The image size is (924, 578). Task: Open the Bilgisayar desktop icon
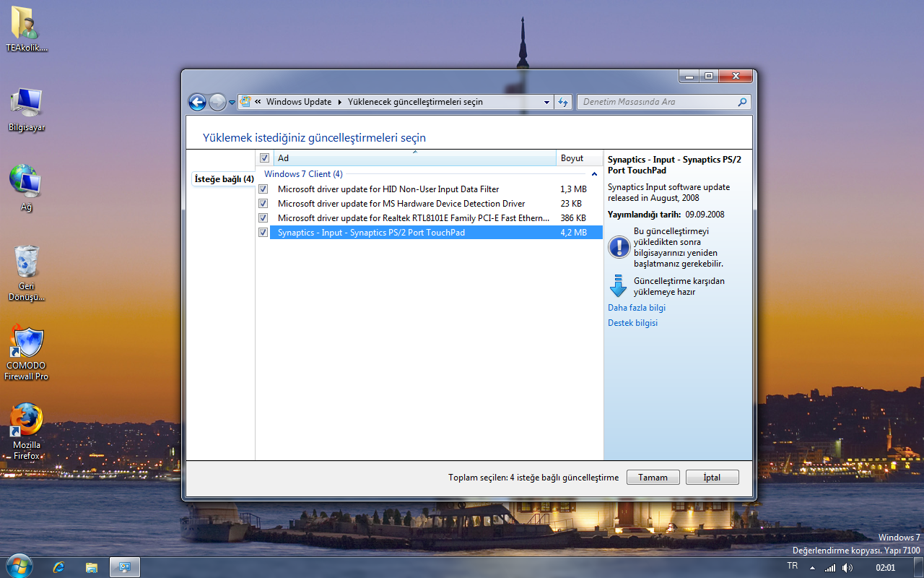(27, 109)
